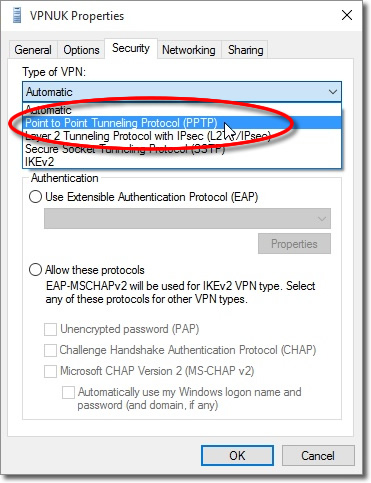Check Unencrypted password (PAP) box

pyautogui.click(x=50, y=329)
